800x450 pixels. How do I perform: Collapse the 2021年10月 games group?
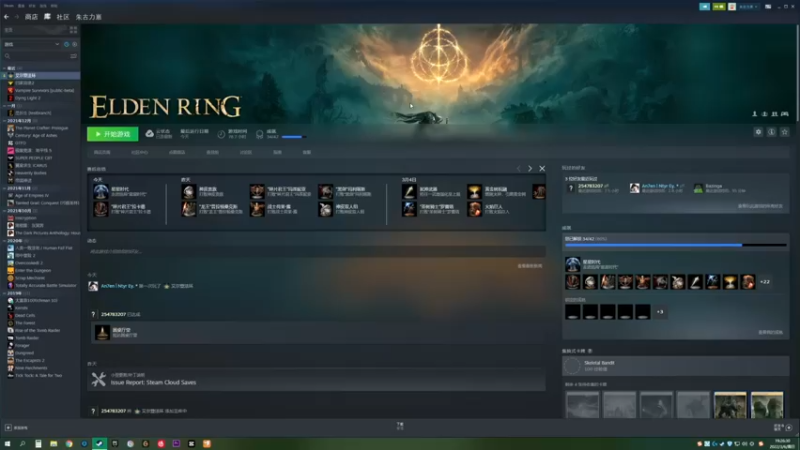(4, 211)
